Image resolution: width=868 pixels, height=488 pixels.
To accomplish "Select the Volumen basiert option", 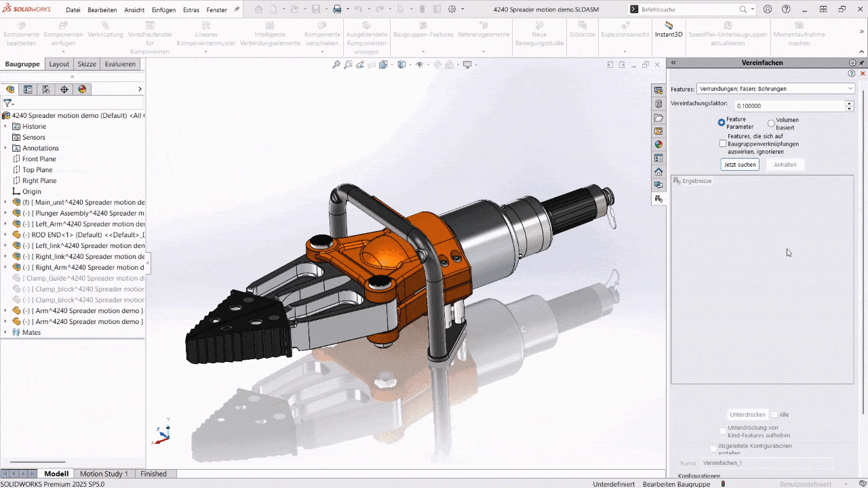I will point(771,123).
